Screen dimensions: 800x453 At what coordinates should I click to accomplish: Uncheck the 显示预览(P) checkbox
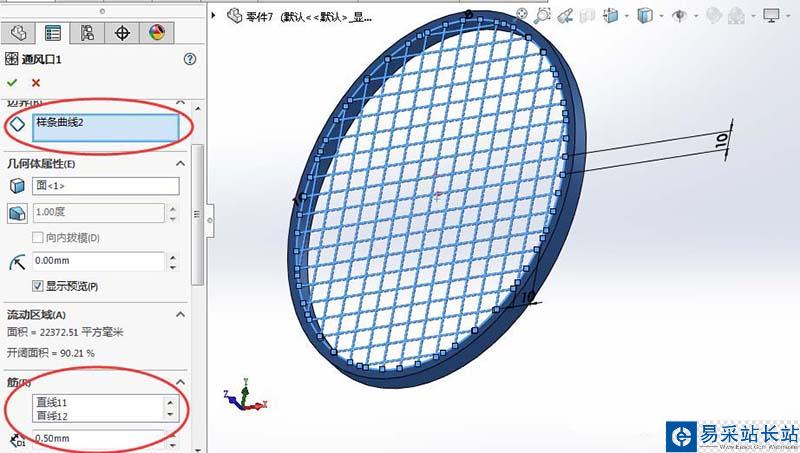click(38, 286)
